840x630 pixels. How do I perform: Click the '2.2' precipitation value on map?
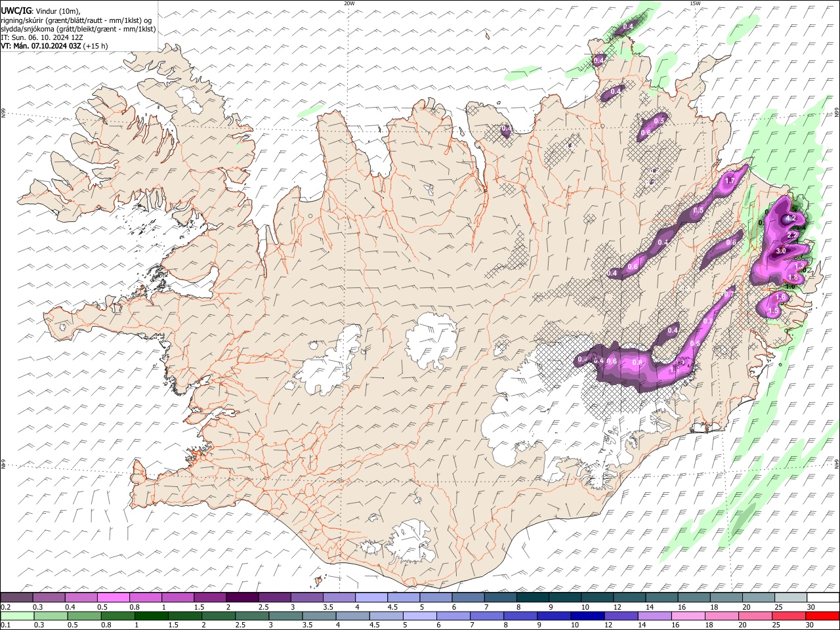pyautogui.click(x=792, y=236)
